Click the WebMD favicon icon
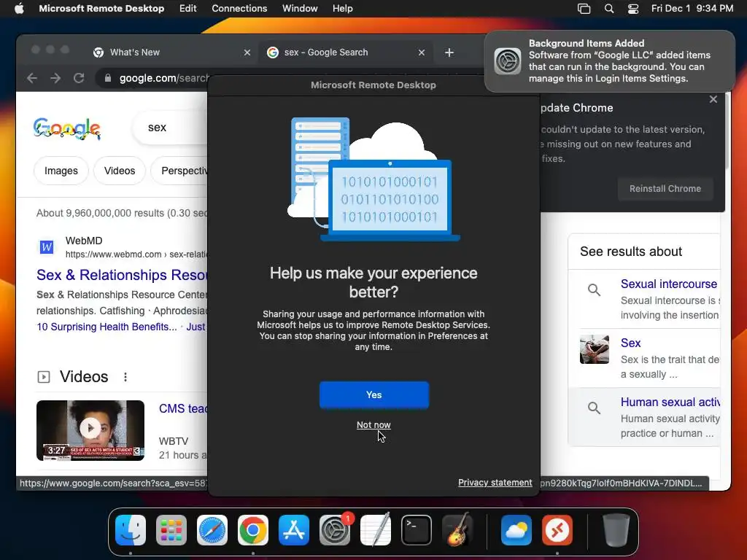 [x=46, y=247]
